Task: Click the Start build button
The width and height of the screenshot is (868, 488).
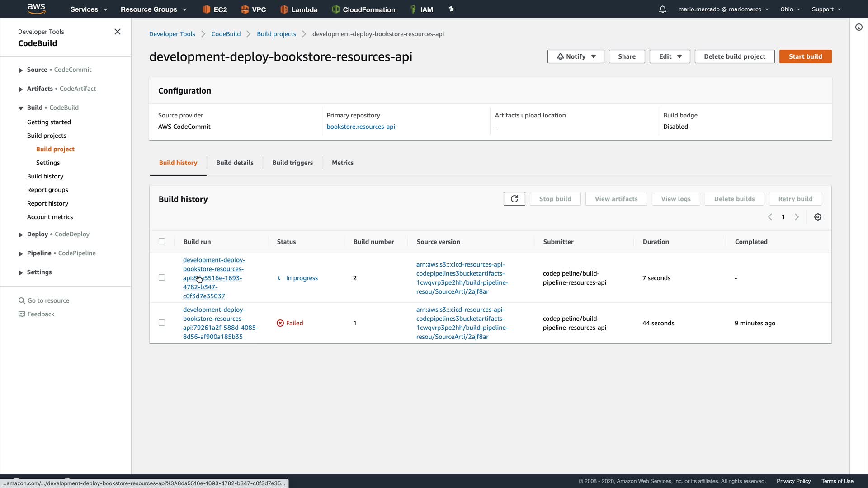Action: coord(805,56)
